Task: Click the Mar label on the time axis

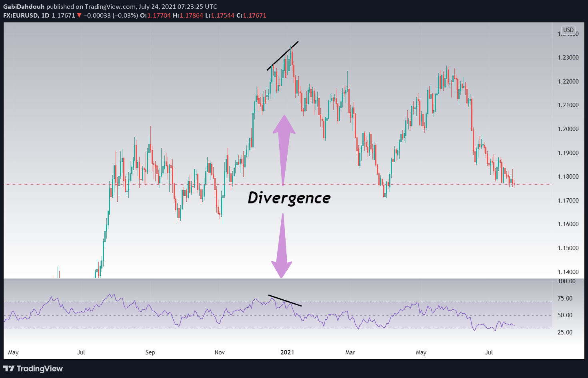Action: (350, 352)
